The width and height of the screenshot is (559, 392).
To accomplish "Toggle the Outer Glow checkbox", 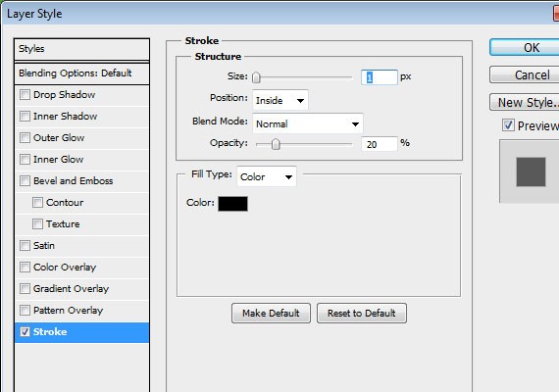I will 25,138.
